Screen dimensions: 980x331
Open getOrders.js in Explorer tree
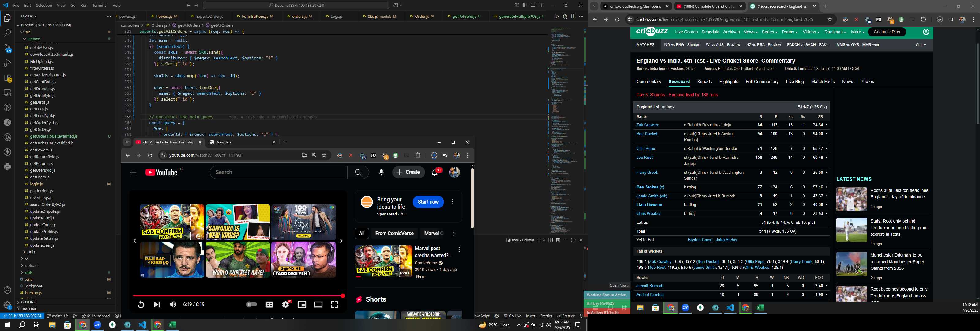[40, 130]
